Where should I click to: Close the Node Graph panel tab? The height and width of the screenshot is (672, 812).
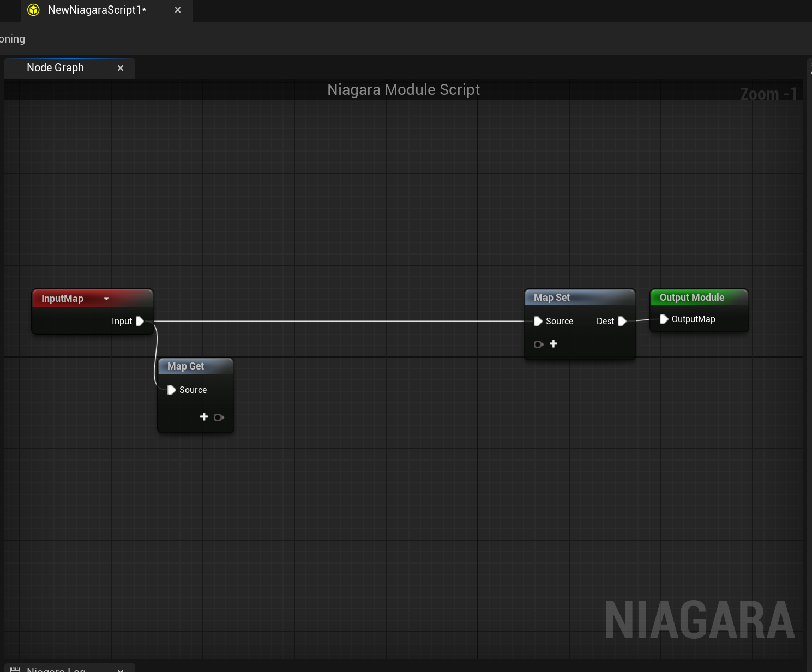click(x=121, y=68)
